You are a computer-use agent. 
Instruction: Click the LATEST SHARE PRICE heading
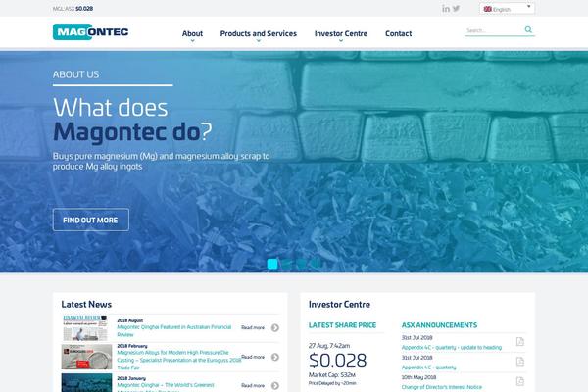342,325
